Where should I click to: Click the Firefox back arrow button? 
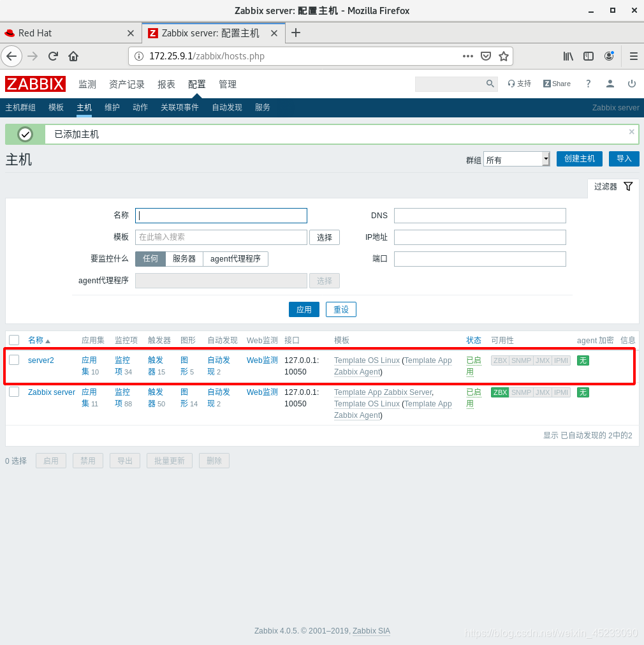pyautogui.click(x=11, y=56)
